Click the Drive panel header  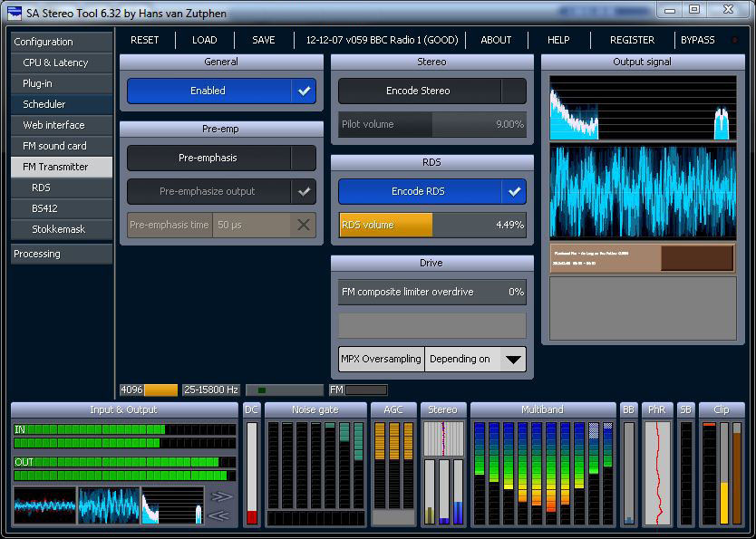point(432,263)
